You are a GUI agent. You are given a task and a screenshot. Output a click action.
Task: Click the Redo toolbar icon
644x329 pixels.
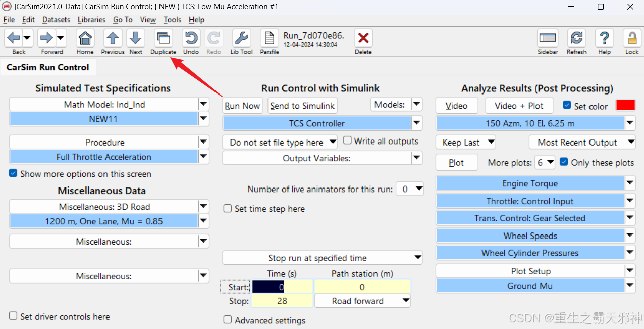[214, 38]
